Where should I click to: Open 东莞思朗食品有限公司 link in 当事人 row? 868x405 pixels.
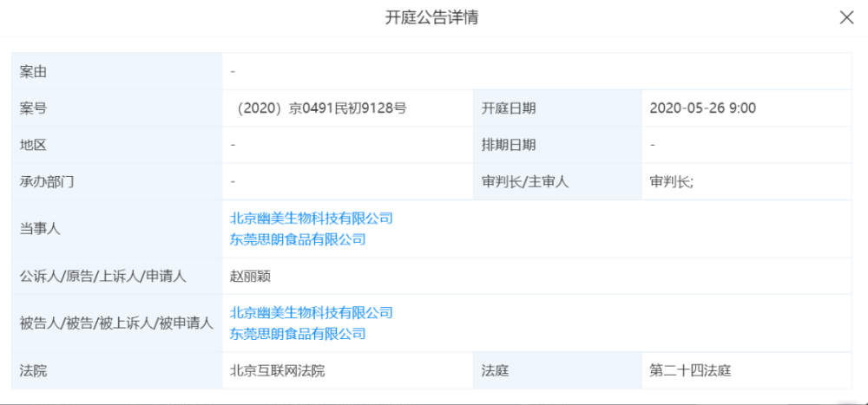pos(298,238)
